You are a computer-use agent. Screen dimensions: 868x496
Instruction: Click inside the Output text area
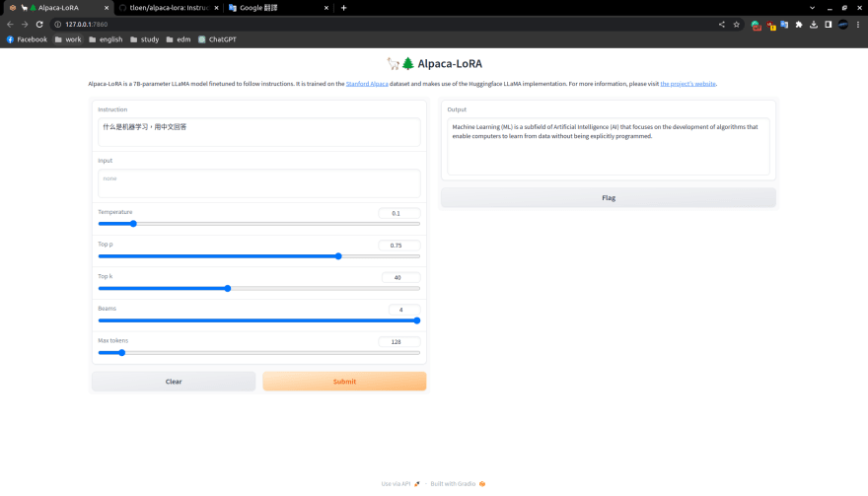tap(609, 147)
